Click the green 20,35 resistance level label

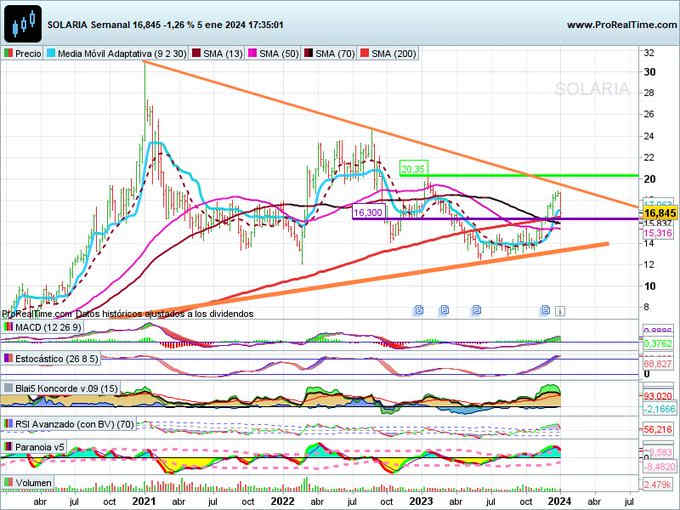(413, 169)
